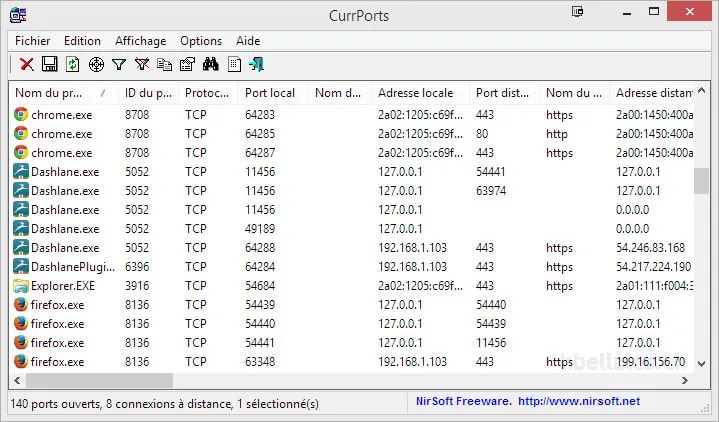Open the HTML report document icon
Screen dimensions: 719x422
click(x=234, y=64)
